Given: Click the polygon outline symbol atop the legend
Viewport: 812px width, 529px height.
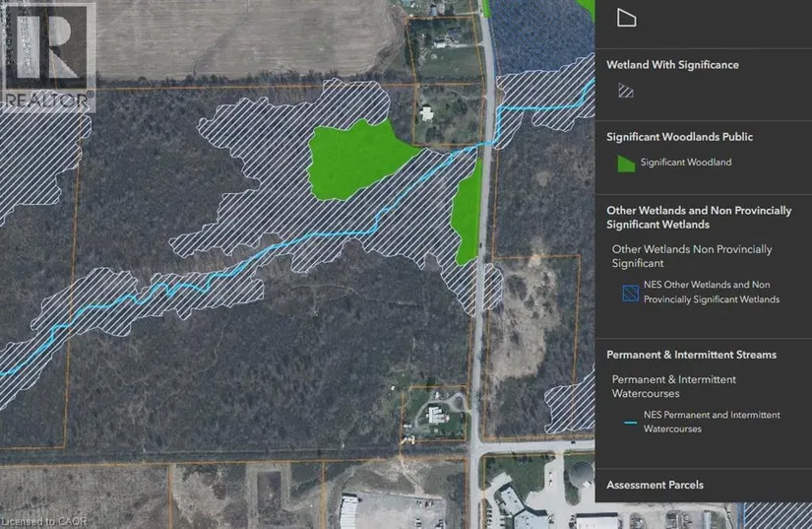Looking at the screenshot, I should 626,18.
